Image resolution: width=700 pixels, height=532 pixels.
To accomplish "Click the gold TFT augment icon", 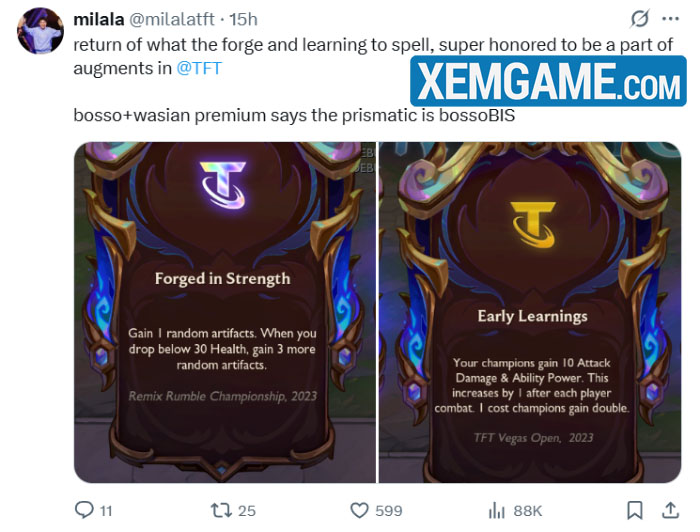I will 533,224.
